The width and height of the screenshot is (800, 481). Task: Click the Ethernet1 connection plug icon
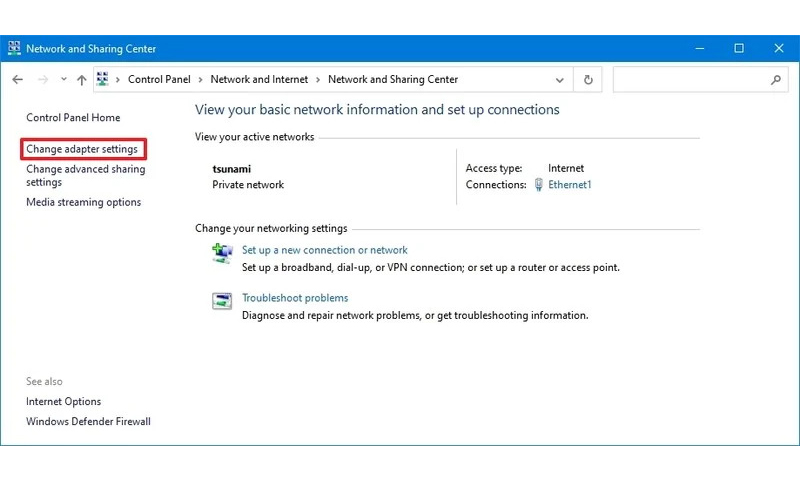tap(538, 185)
